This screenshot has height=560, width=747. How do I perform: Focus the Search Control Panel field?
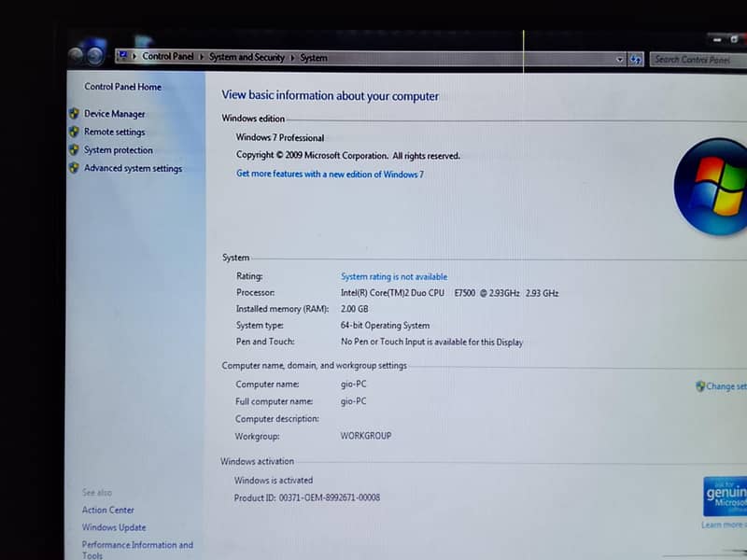[x=698, y=60]
